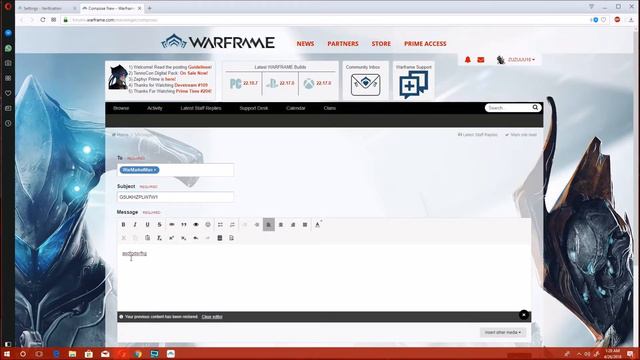Toggle underline formatting in editor toolbar

pos(147,224)
